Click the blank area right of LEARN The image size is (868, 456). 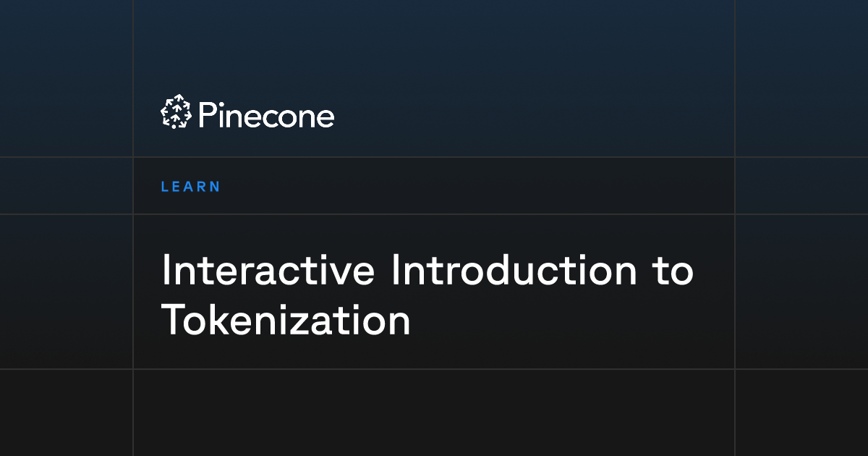477,186
